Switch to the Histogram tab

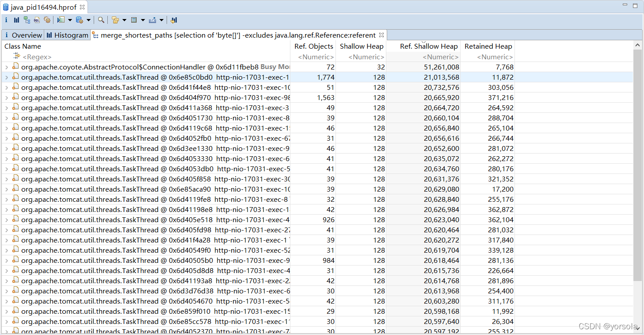coord(67,35)
